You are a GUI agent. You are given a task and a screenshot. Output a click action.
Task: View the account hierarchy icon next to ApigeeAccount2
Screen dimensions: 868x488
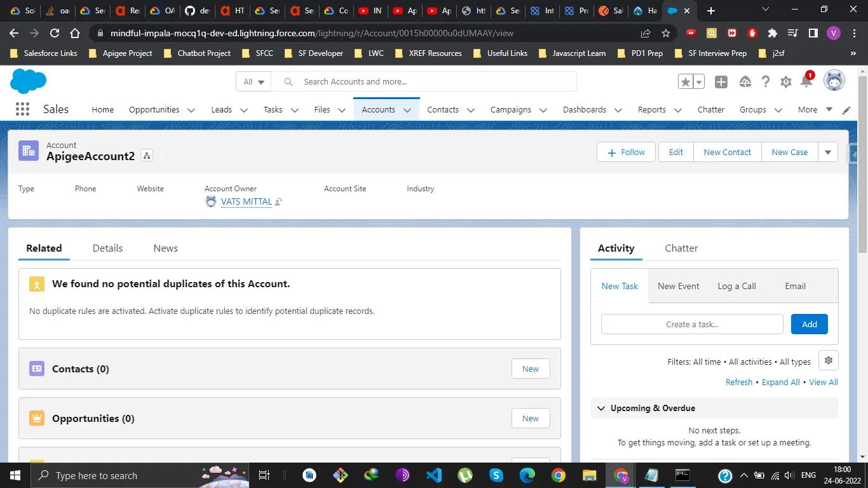(x=147, y=156)
